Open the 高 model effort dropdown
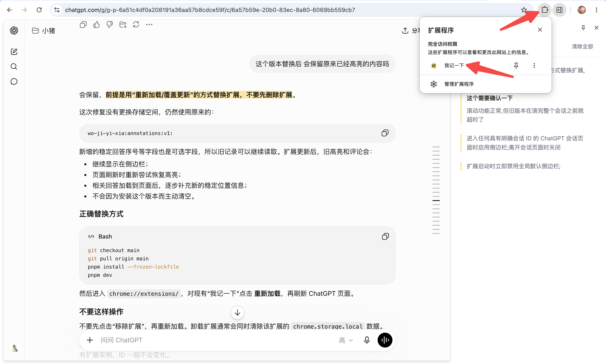Image resolution: width=606 pixels, height=364 pixels. (346, 340)
